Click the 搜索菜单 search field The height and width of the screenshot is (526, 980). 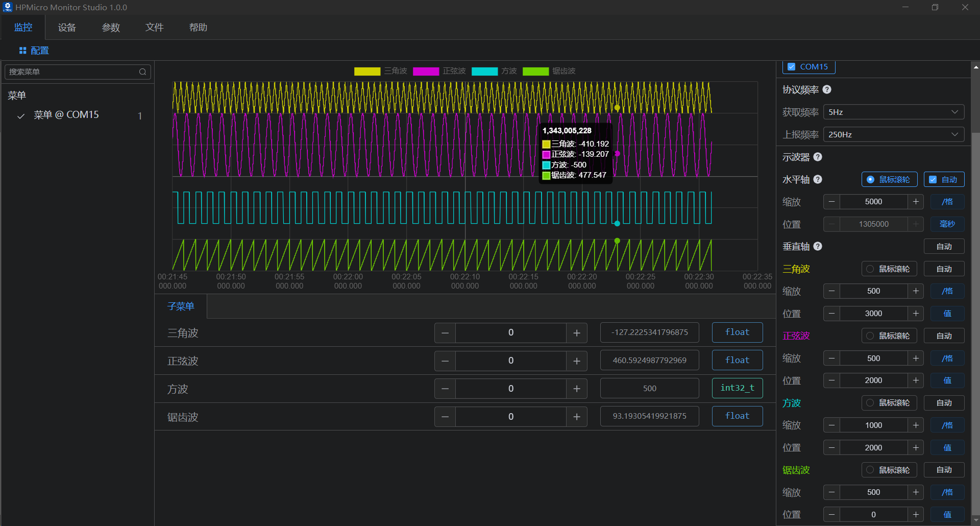[x=78, y=72]
